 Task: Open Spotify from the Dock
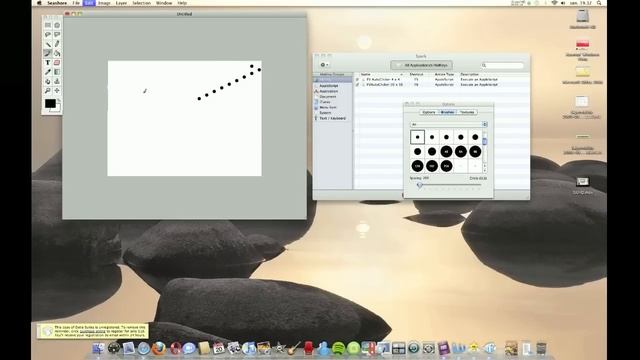pyautogui.click(x=338, y=348)
